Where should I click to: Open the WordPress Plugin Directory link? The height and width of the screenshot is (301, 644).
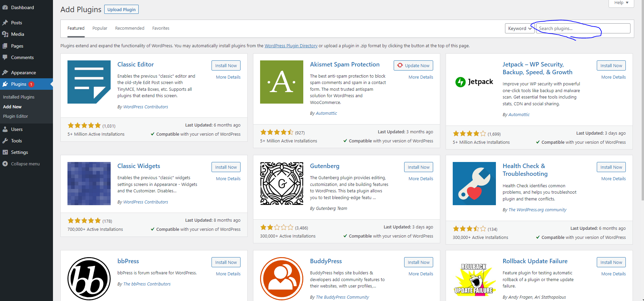point(291,46)
